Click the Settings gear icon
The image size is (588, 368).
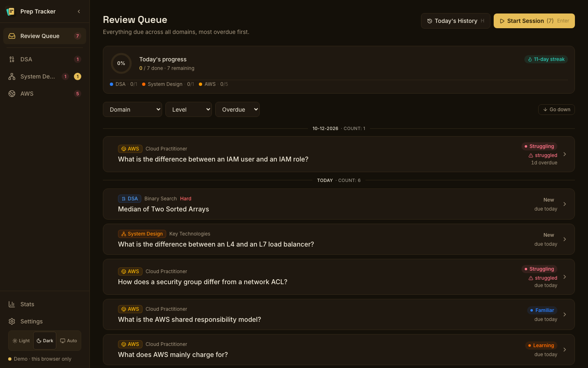[x=12, y=321]
